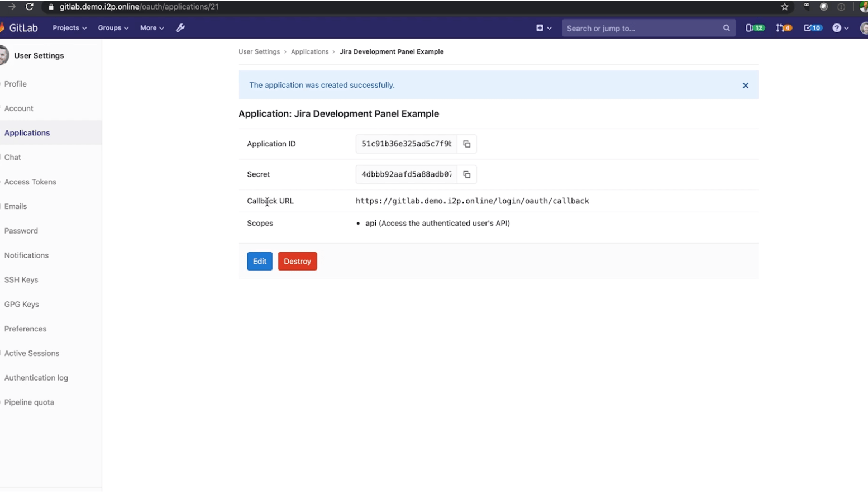The image size is (868, 503).
Task: Bookmark this page with the star icon
Action: (784, 7)
